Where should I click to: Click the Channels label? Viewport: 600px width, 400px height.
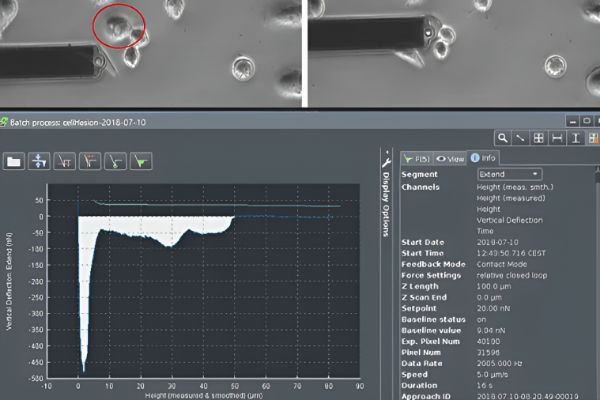coord(420,187)
